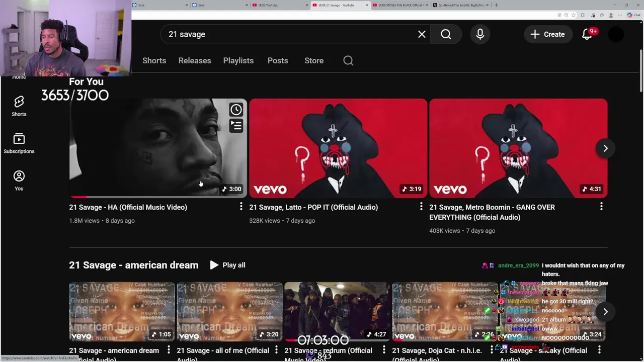Add HA video to Watch later

pos(236,110)
